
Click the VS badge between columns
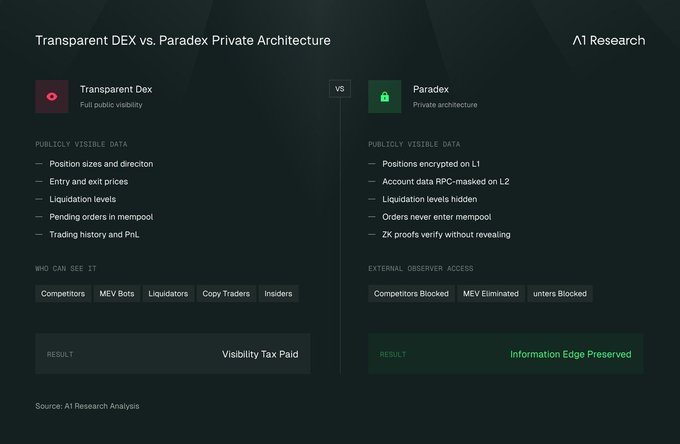pyautogui.click(x=340, y=89)
